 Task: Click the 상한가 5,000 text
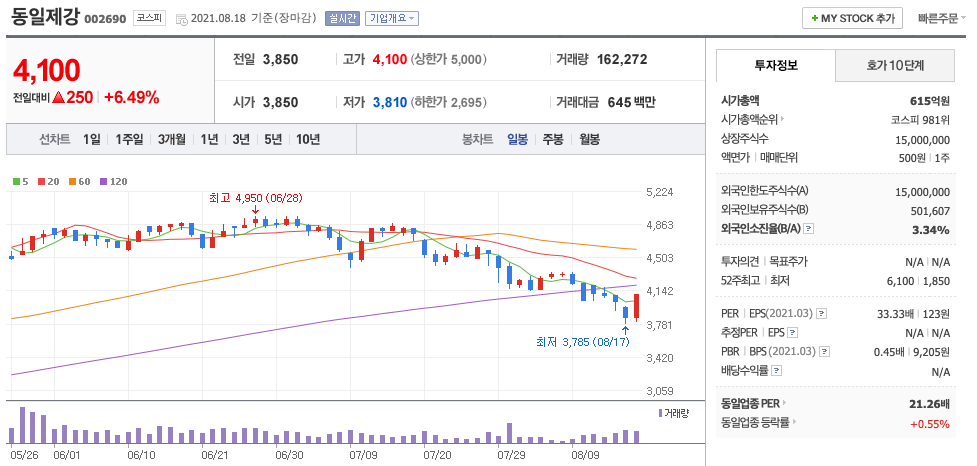(449, 59)
